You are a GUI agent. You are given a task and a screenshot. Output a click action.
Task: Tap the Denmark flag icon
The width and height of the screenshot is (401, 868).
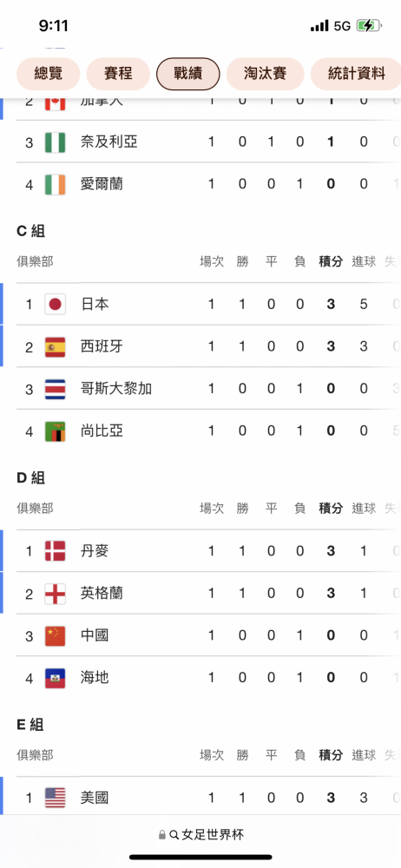55,551
